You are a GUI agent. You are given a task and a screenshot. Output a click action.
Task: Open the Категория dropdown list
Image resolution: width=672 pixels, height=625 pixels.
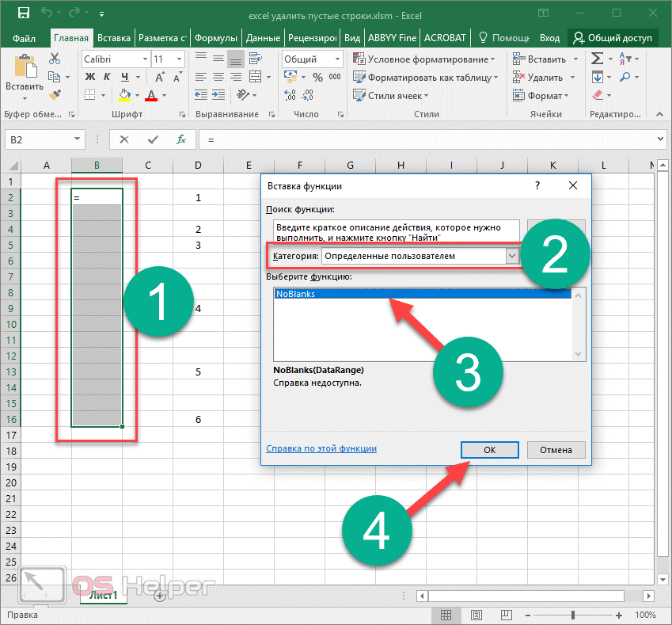512,256
